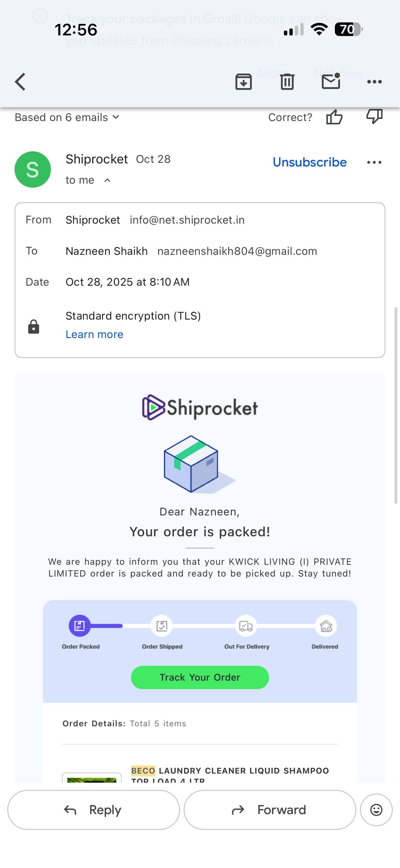Delete the email using the trash icon
Image resolution: width=400 pixels, height=868 pixels.
pyautogui.click(x=287, y=81)
